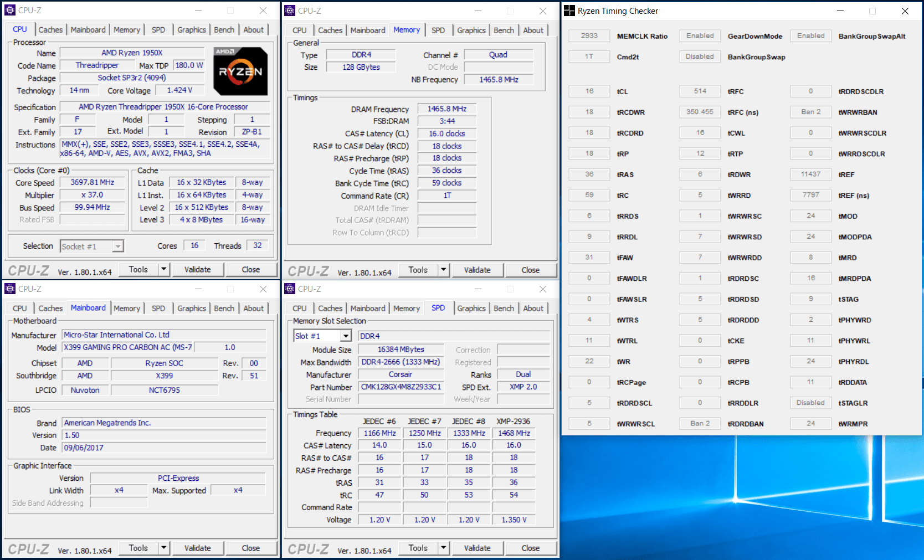Screen dimensions: 924x560
Task: Click the tRFC (ns) value 350.455
Action: (700, 112)
